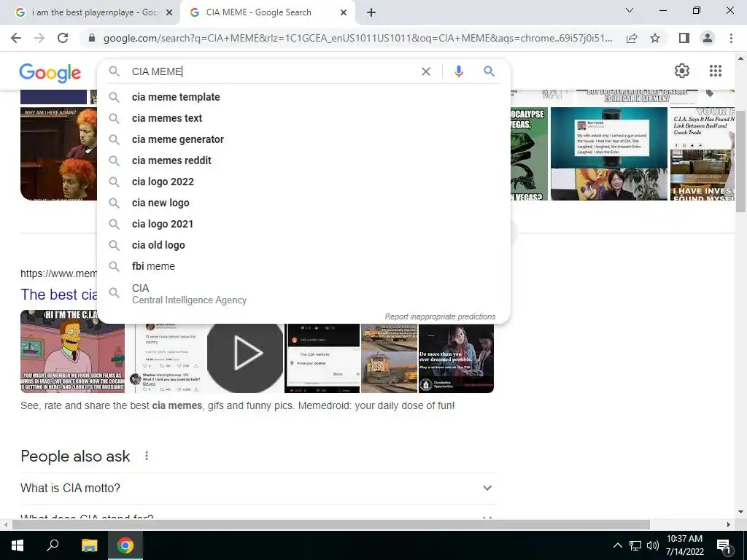
Task: Open the Chrome profile avatar
Action: tap(708, 38)
